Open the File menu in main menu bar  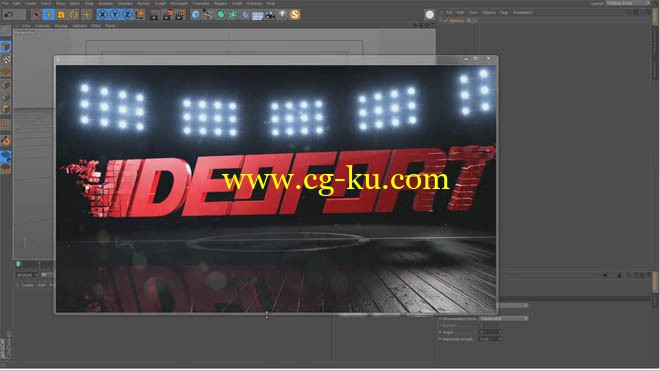click(5, 3)
